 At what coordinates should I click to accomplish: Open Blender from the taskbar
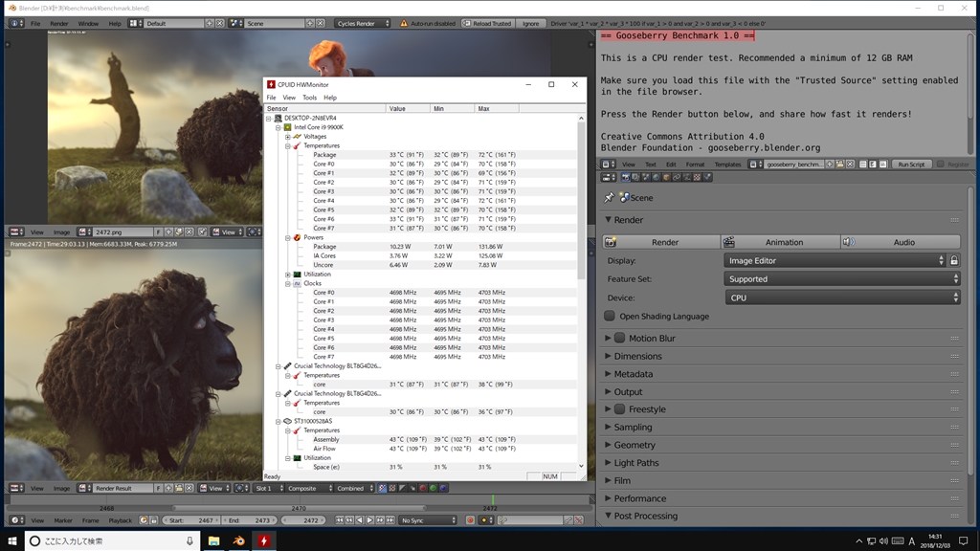[x=237, y=540]
